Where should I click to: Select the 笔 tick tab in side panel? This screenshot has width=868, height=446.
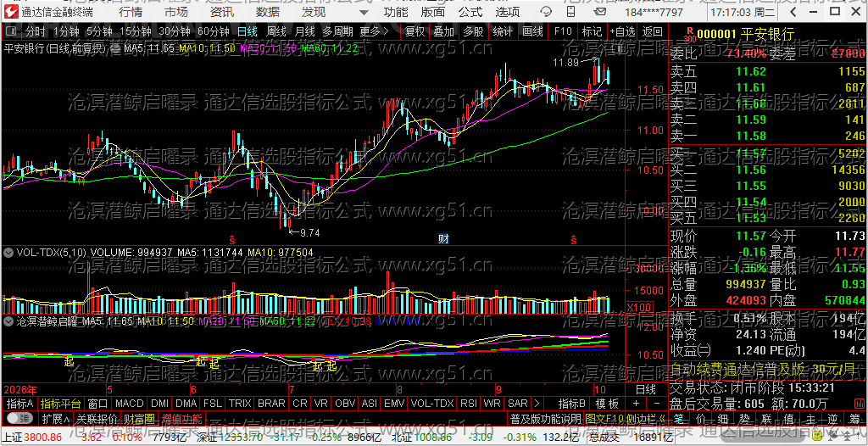coord(681,418)
